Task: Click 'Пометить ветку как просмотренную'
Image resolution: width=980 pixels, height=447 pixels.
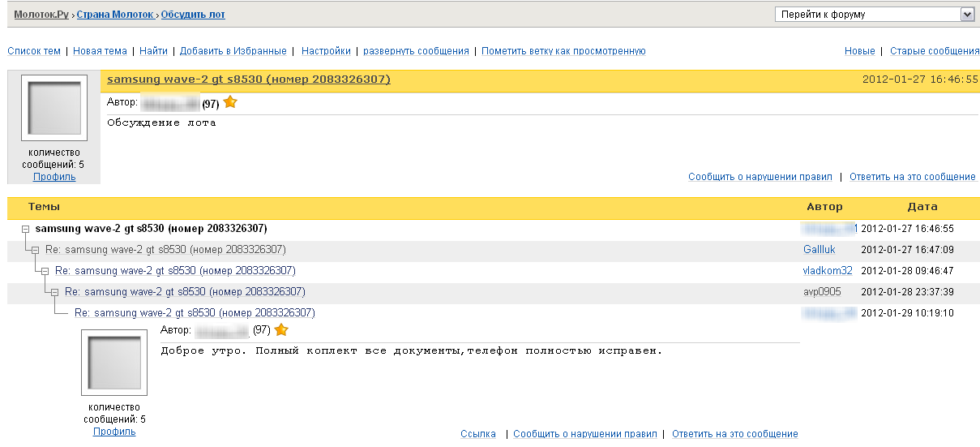Action: pyautogui.click(x=563, y=51)
